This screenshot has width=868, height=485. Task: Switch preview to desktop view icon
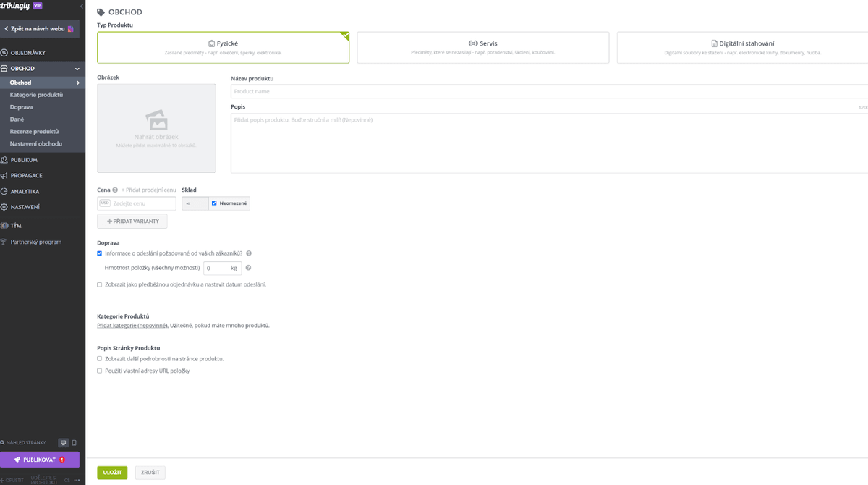click(63, 442)
